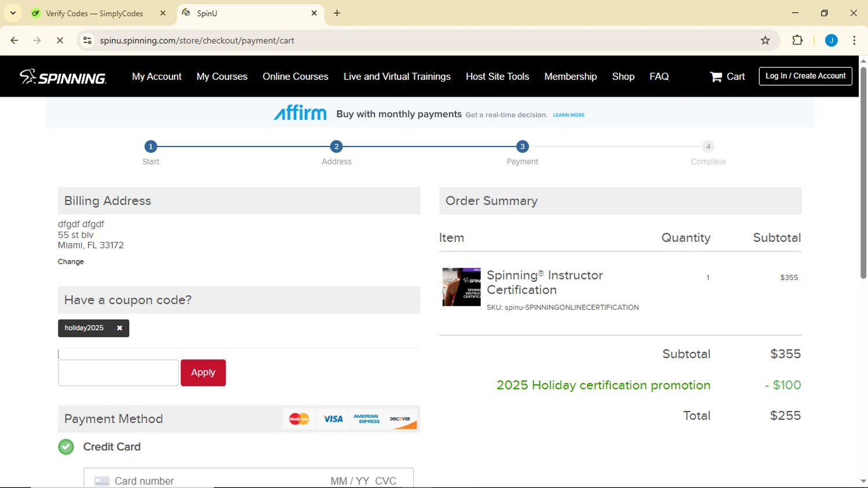
Task: Bookmark this page with the star icon
Action: (x=766, y=41)
